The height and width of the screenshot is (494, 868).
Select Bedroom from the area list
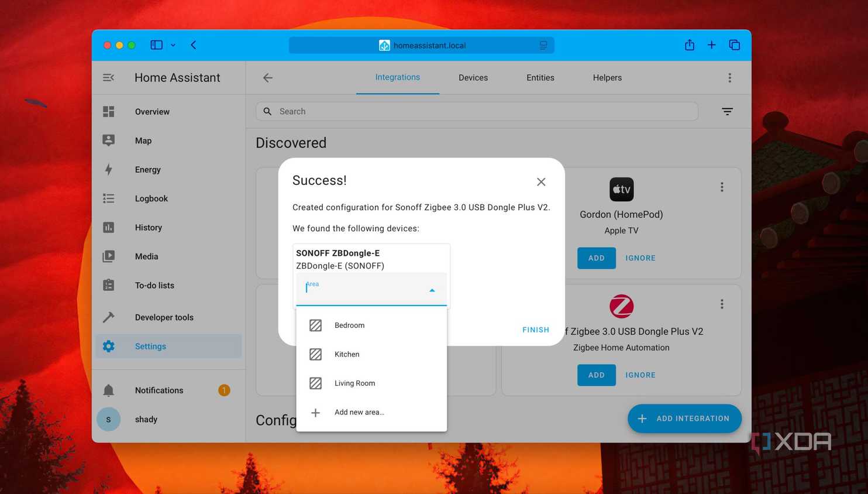point(371,325)
